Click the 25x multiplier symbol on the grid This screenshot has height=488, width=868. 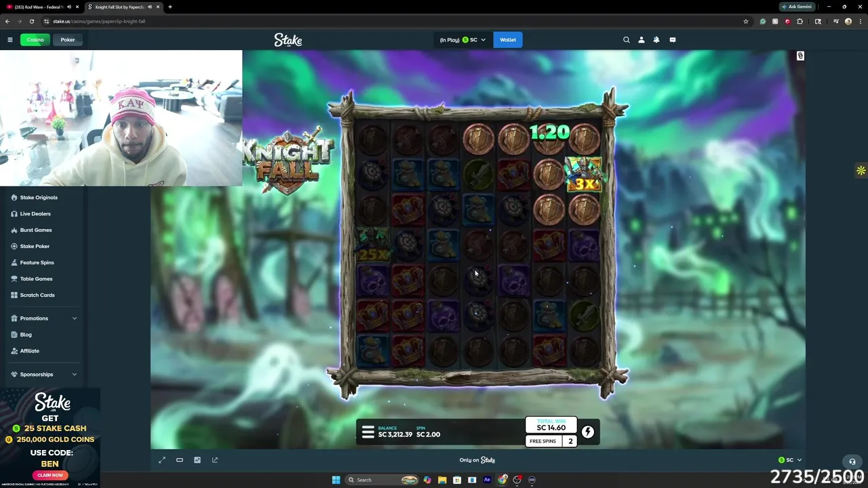click(373, 245)
